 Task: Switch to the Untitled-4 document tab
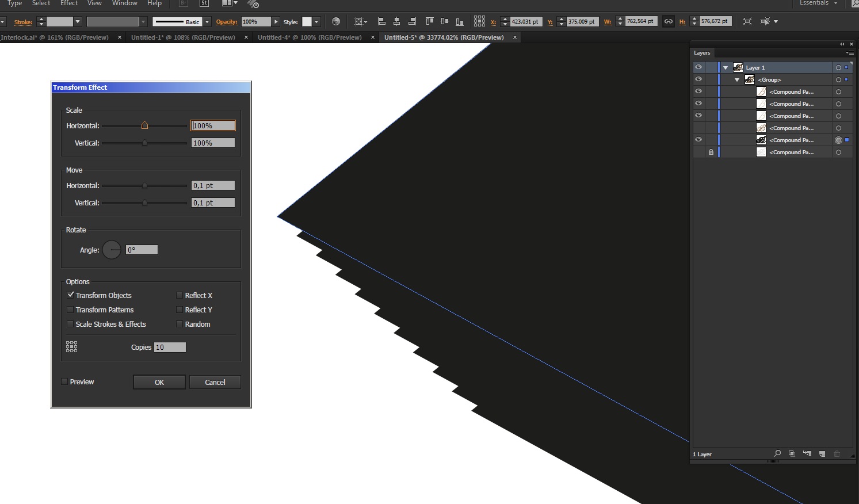pyautogui.click(x=310, y=37)
